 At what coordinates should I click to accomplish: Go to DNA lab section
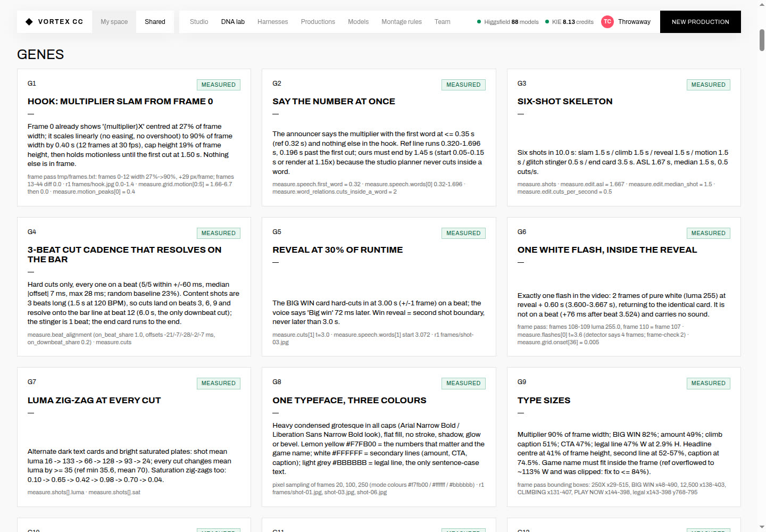click(233, 22)
